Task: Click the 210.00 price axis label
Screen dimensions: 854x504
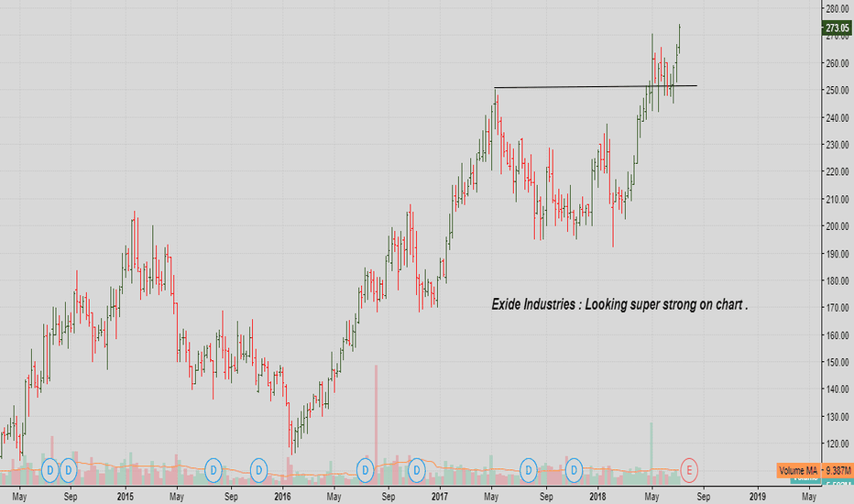Action: coord(838,200)
